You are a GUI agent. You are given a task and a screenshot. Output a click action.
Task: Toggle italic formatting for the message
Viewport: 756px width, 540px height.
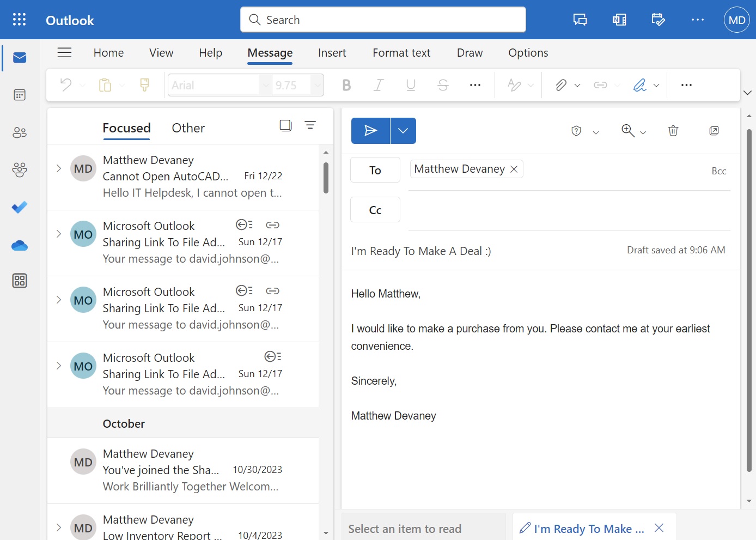[378, 84]
